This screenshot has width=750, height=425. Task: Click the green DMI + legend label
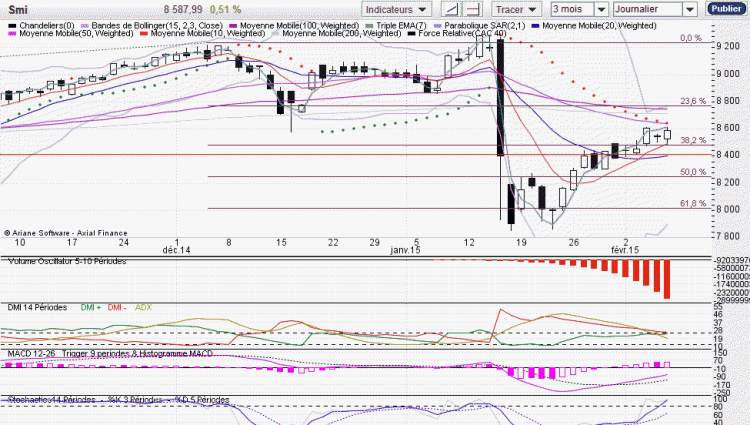(90, 307)
